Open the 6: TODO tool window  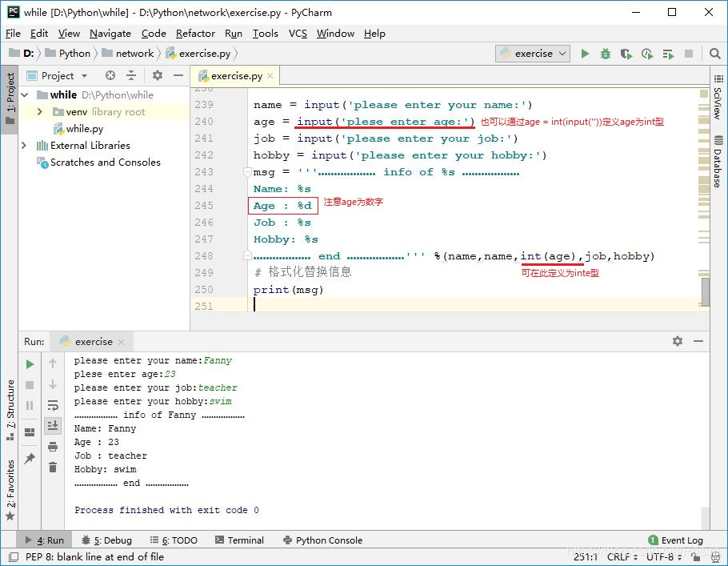[x=174, y=540]
